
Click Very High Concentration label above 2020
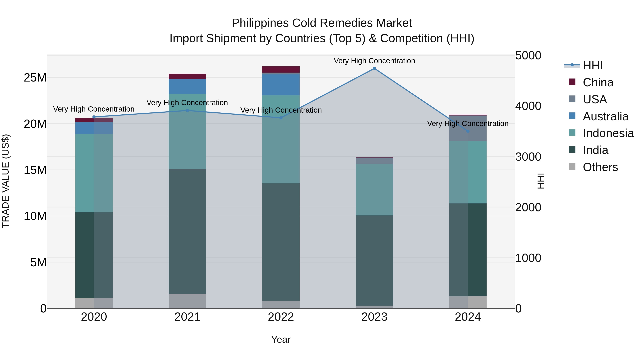tap(94, 109)
